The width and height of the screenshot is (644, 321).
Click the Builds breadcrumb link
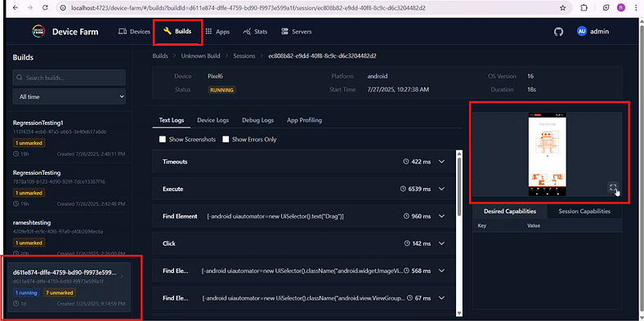pyautogui.click(x=160, y=56)
